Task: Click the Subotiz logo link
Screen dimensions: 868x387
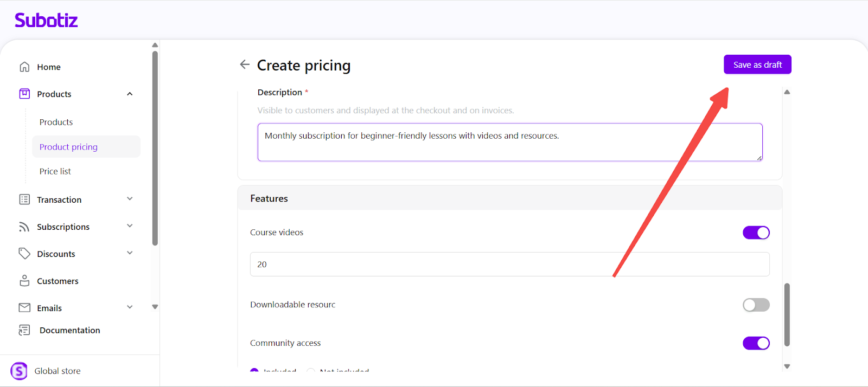Action: pyautogui.click(x=46, y=21)
